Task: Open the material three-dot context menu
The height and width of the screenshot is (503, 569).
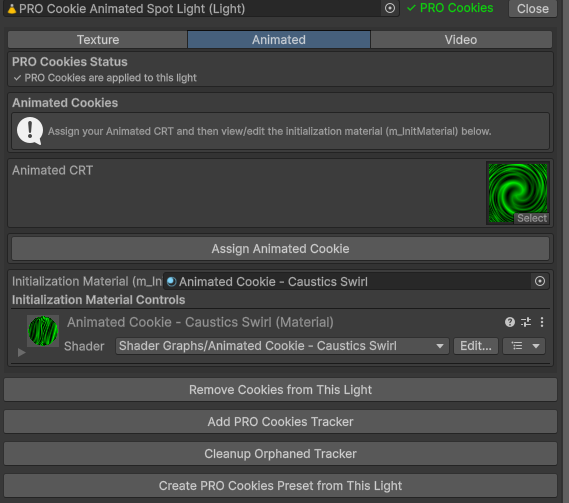Action: [x=541, y=322]
